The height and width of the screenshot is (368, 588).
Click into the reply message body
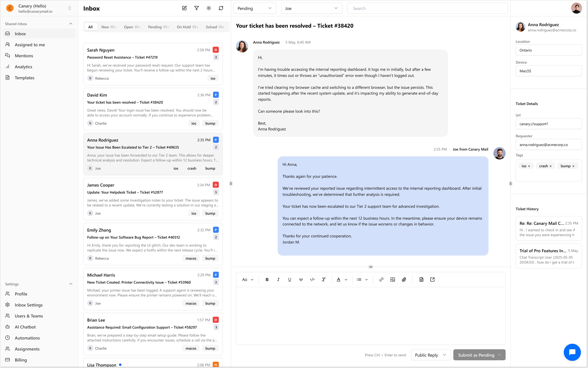[x=371, y=316]
